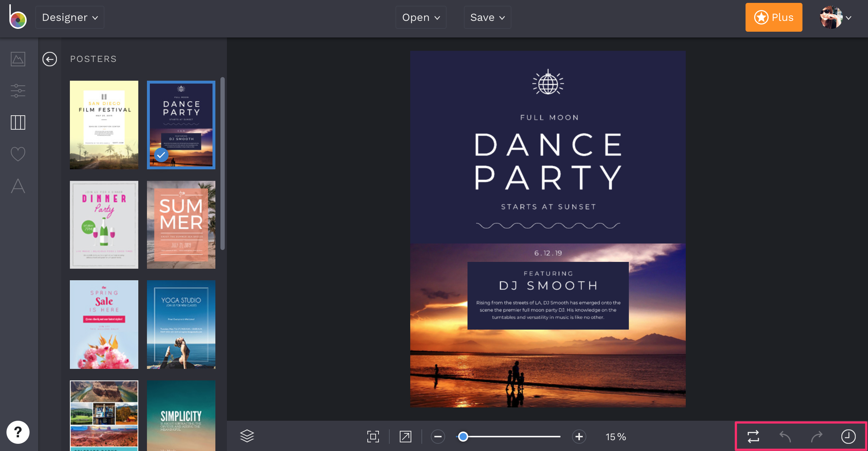
Task: Select the Dinner Party poster template
Action: pos(104,225)
